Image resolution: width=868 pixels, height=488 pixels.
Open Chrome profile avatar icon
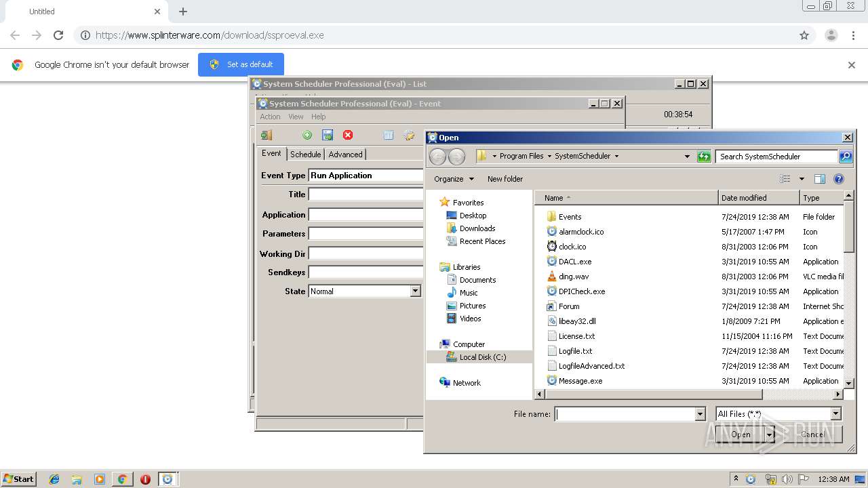tap(831, 35)
